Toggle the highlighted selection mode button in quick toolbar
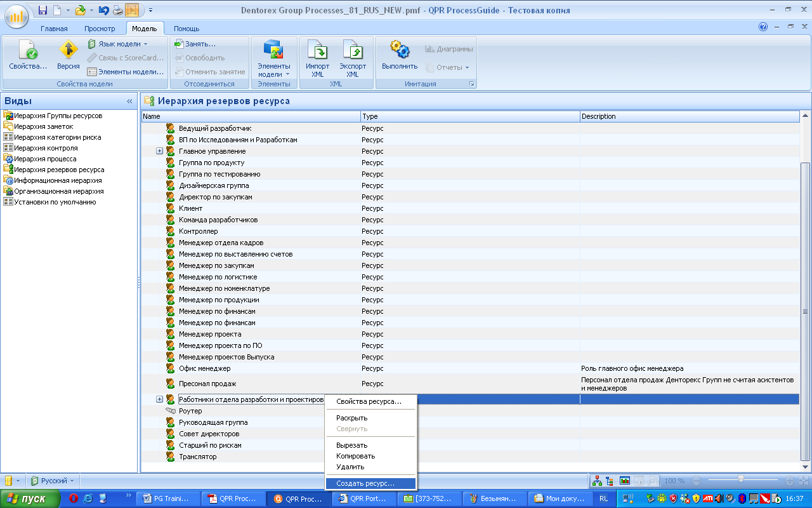This screenshot has height=508, width=812. coord(132,10)
